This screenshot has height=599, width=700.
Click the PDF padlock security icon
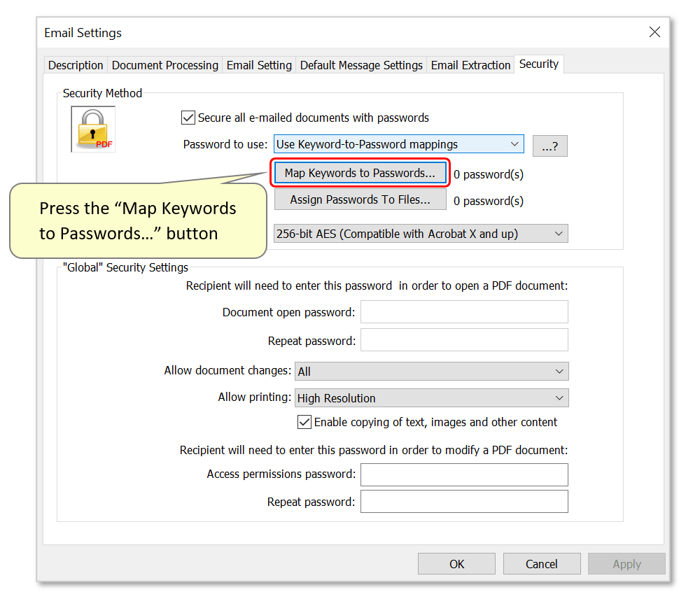[x=93, y=129]
